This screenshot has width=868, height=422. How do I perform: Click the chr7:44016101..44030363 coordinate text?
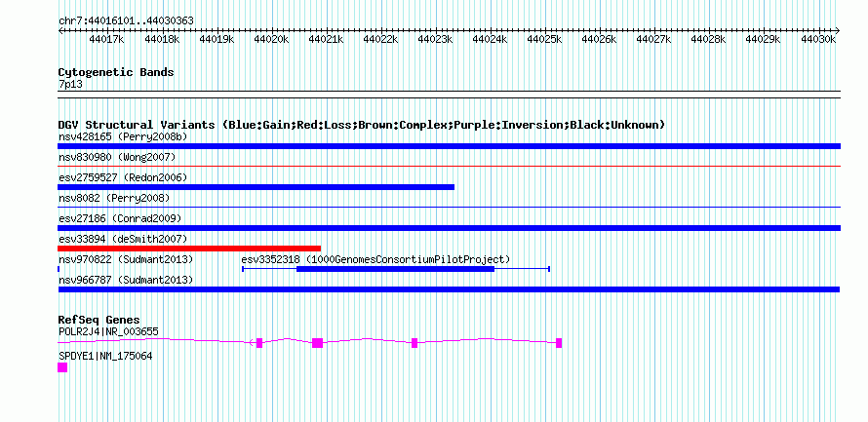[126, 21]
